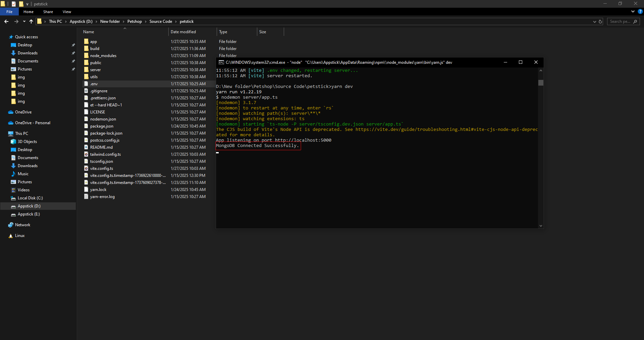Viewport: 644px width, 340px height.
Task: Select the vite.config.ts file icon
Action: click(x=86, y=168)
